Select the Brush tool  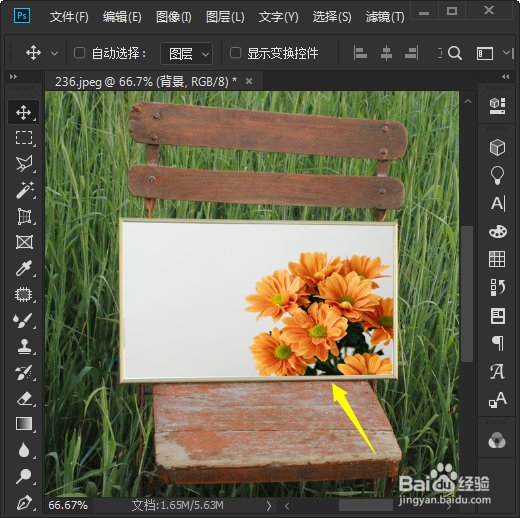point(24,320)
